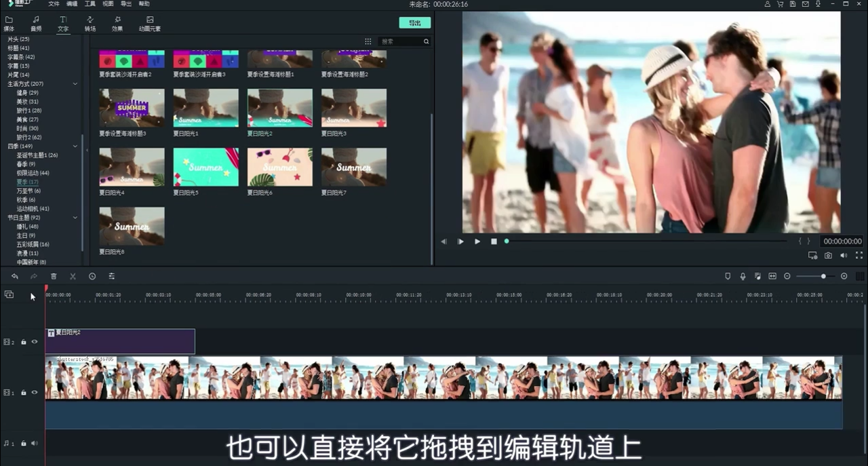The height and width of the screenshot is (466, 868).
Task: Lock the 夏日阳光2 text track
Action: coord(24,342)
